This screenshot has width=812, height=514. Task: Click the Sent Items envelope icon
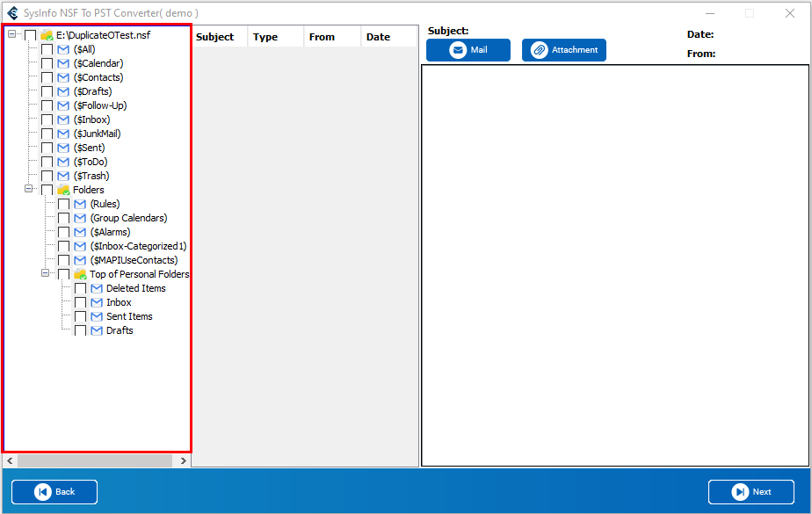click(97, 316)
